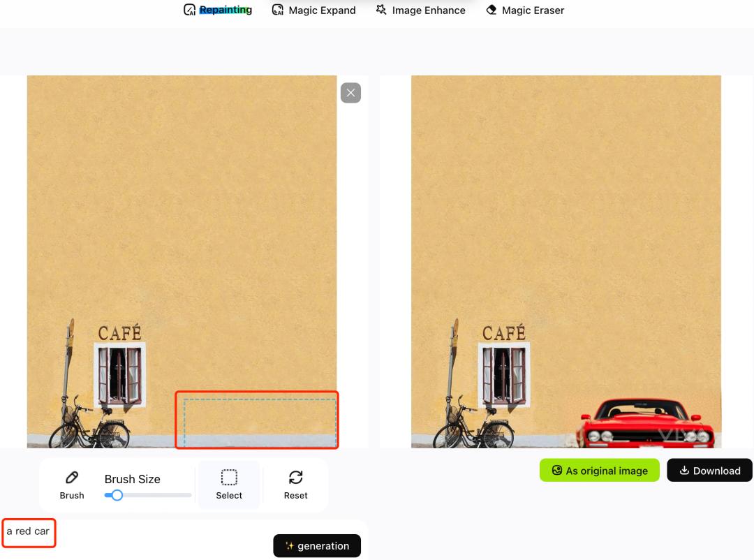The image size is (754, 560).
Task: Open the Image Enhance tab
Action: (421, 10)
